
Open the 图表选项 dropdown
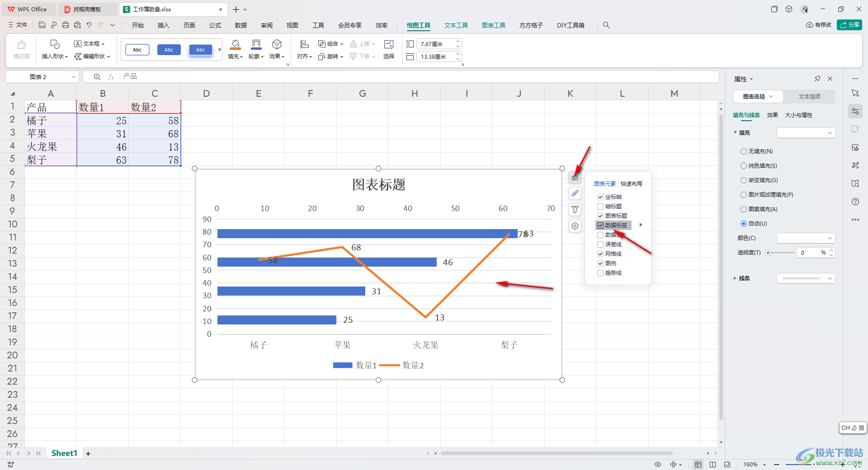(758, 96)
